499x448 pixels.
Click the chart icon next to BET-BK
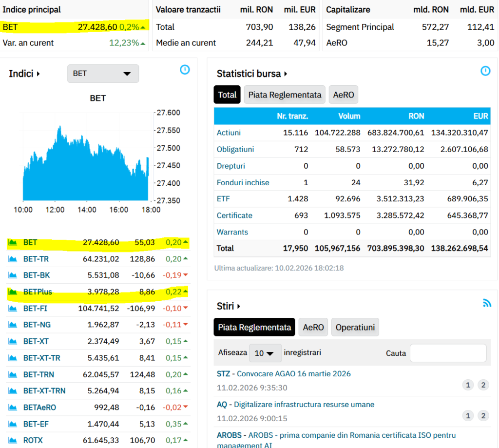[x=13, y=275]
